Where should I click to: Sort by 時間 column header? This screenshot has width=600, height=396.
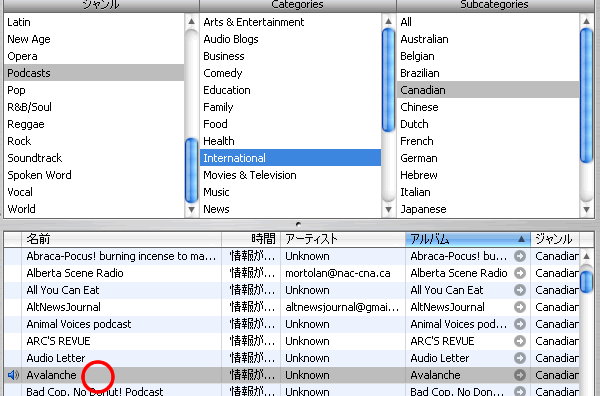point(251,239)
